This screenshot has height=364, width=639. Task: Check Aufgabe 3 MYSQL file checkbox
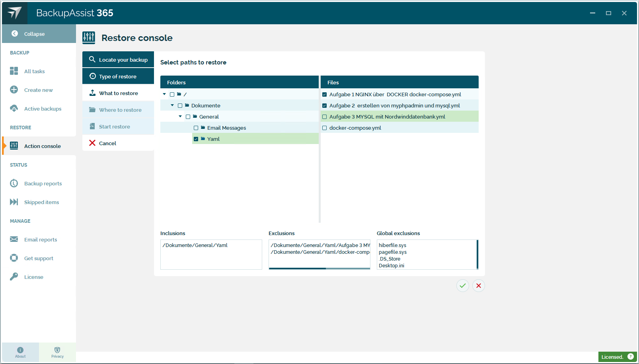point(325,117)
